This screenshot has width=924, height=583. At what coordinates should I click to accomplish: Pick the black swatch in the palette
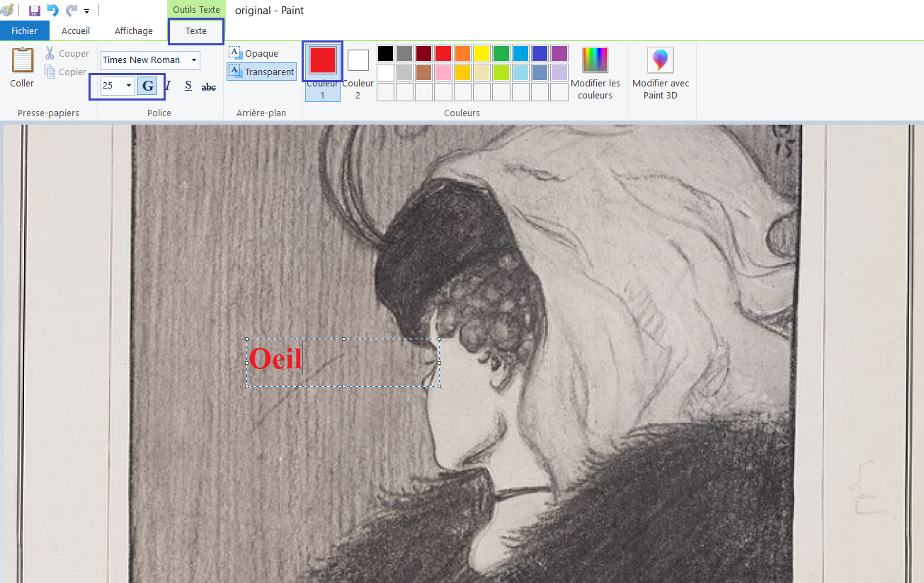(385, 53)
